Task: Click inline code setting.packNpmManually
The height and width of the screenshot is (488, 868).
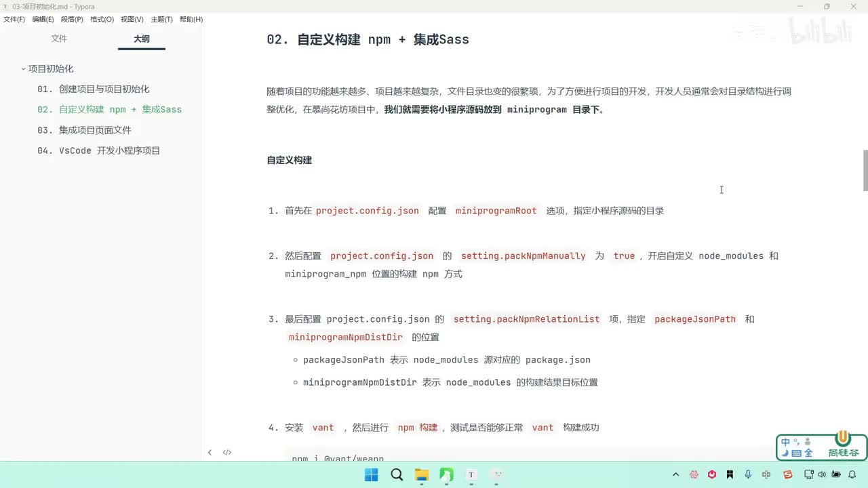Action: coord(523,256)
